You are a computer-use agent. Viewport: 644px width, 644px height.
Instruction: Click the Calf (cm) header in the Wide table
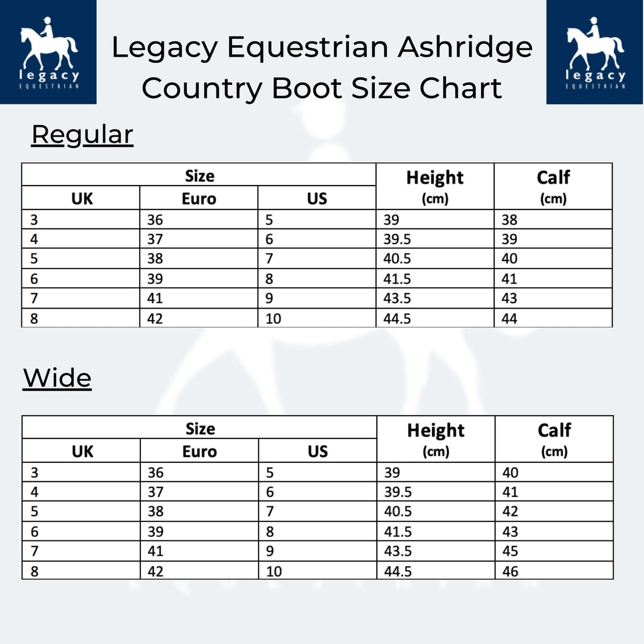tap(554, 439)
